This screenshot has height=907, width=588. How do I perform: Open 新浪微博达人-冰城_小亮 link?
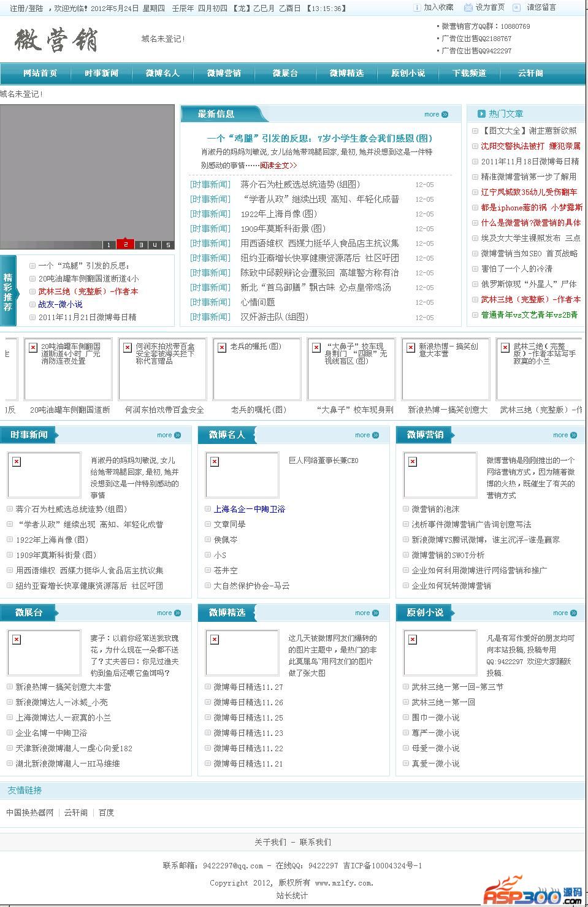click(x=61, y=702)
